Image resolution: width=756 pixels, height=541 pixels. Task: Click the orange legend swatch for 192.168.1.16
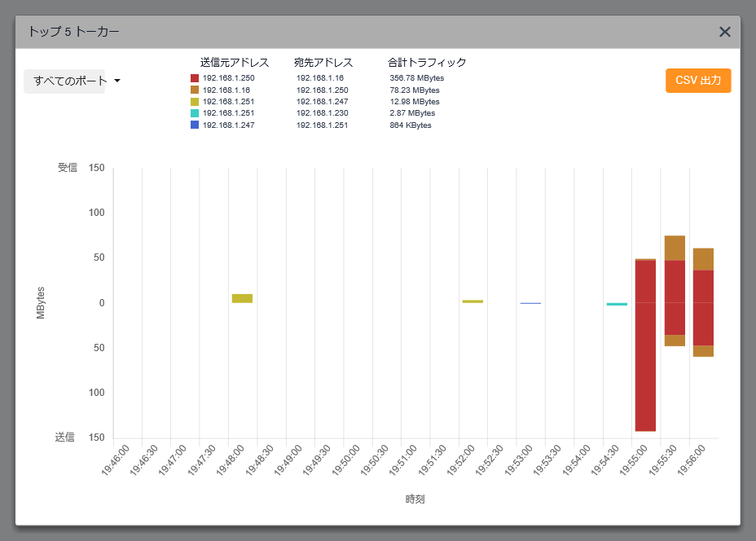[x=195, y=90]
